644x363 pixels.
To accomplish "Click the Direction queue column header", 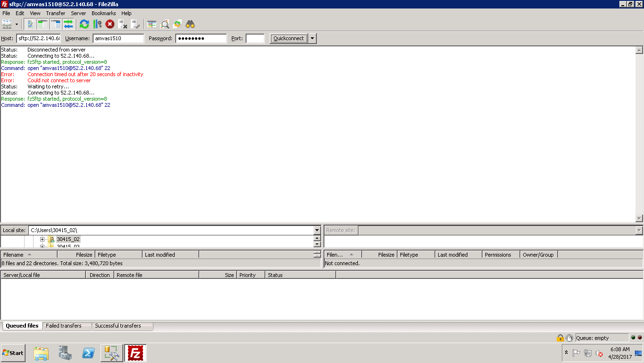I will (x=100, y=275).
